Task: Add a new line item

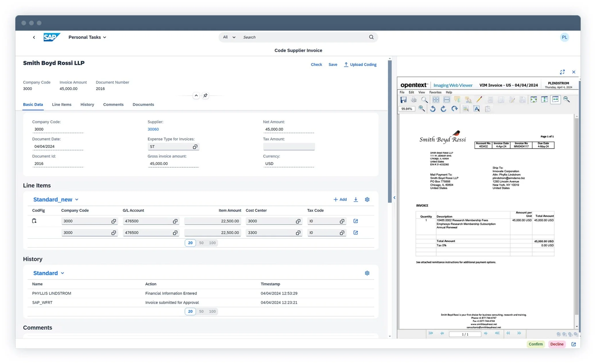Action: coord(340,200)
